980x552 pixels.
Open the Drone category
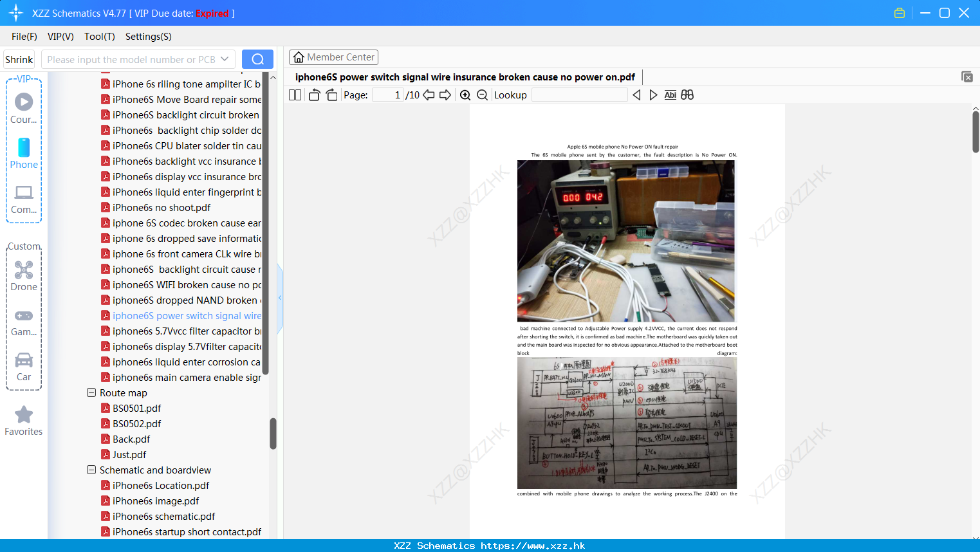pos(24,276)
